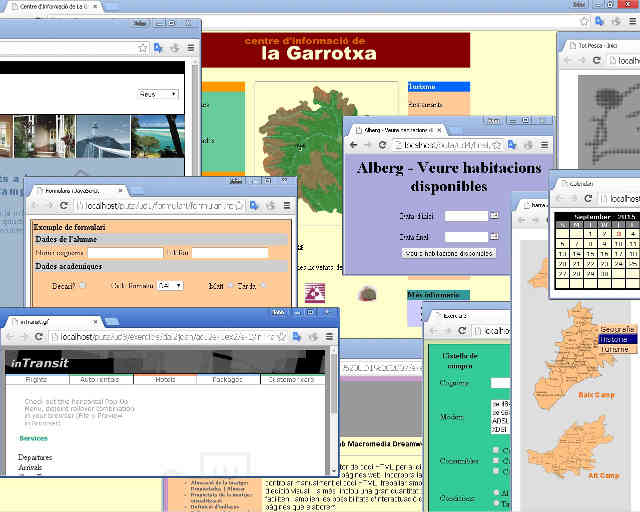640x512 pixels.
Task: Expand the dropdown above the photo thumbnails
Action: click(158, 94)
